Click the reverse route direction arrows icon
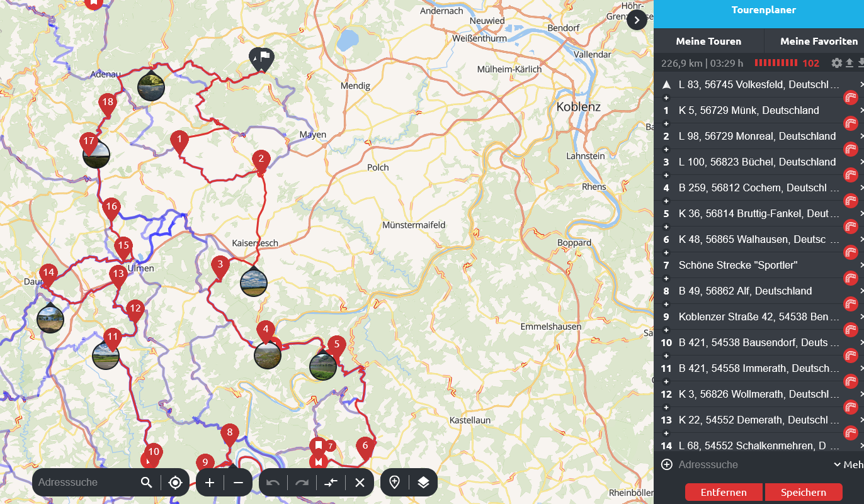The width and height of the screenshot is (864, 504). [331, 483]
